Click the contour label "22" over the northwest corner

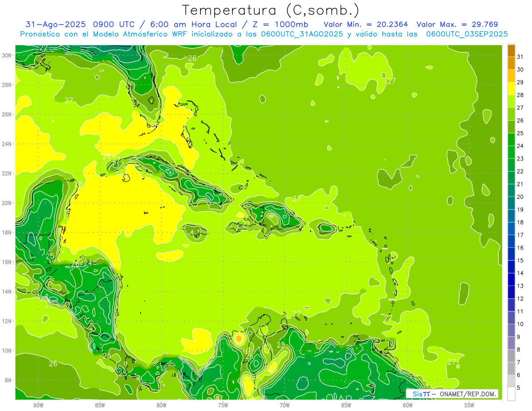pyautogui.click(x=43, y=48)
